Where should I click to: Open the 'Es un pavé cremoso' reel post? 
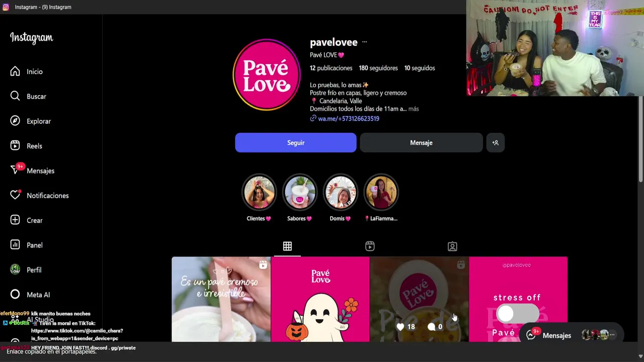tap(221, 299)
